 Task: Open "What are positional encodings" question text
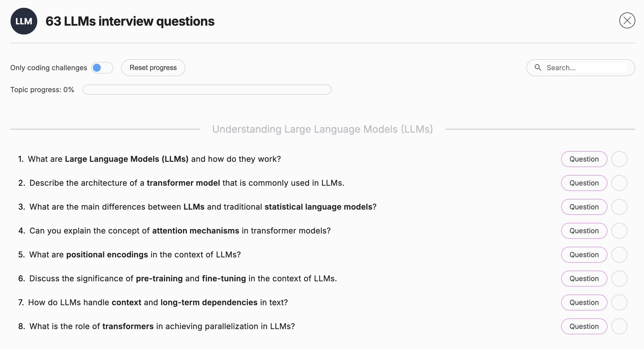pos(135,255)
